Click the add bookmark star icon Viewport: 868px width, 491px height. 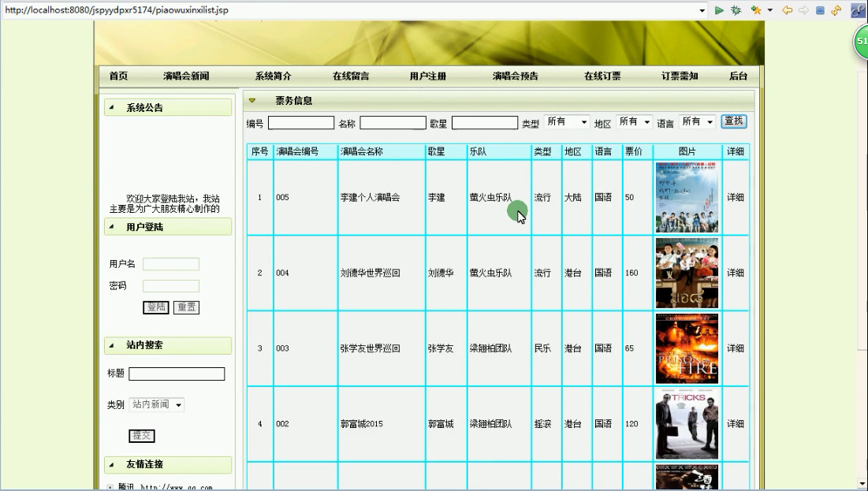[755, 10]
